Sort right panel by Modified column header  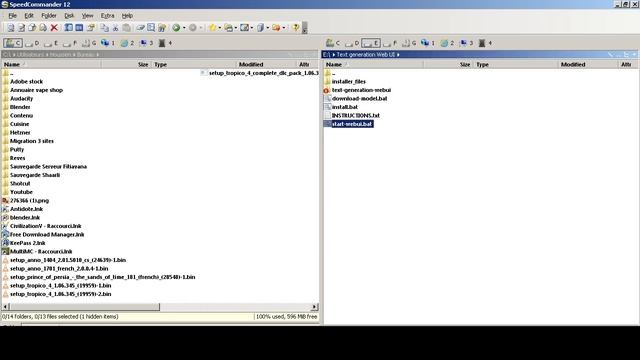click(x=588, y=64)
